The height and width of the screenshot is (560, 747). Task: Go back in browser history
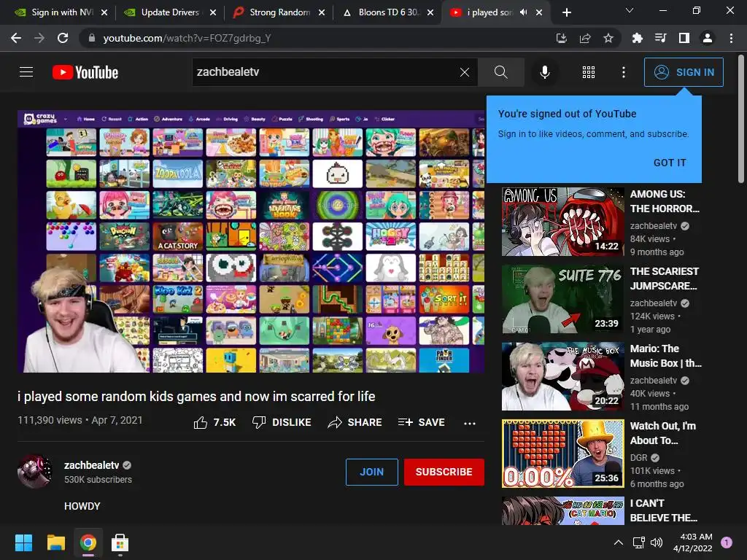pyautogui.click(x=16, y=38)
